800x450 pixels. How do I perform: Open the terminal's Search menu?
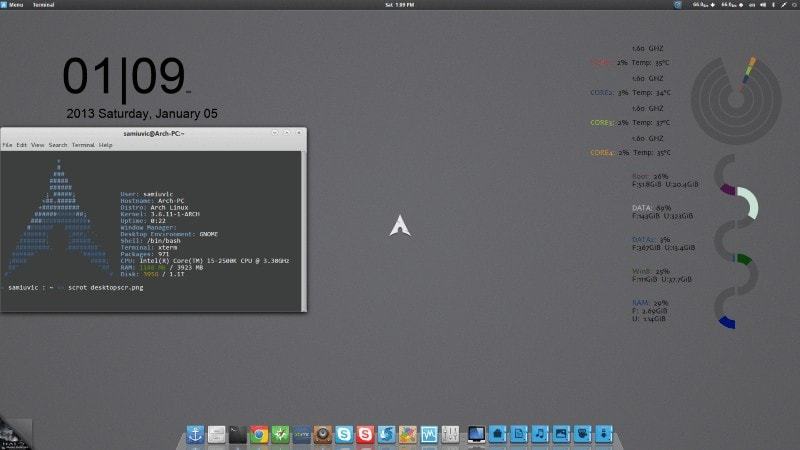coord(58,145)
